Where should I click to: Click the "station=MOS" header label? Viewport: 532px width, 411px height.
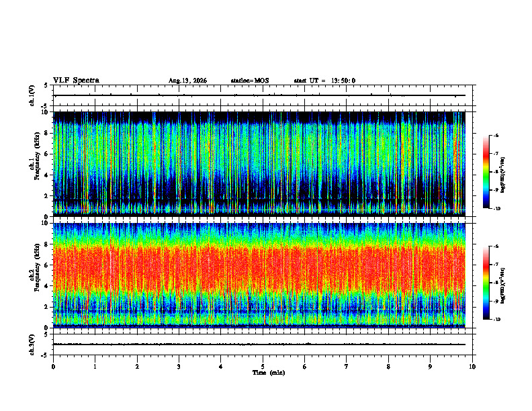(x=250, y=81)
